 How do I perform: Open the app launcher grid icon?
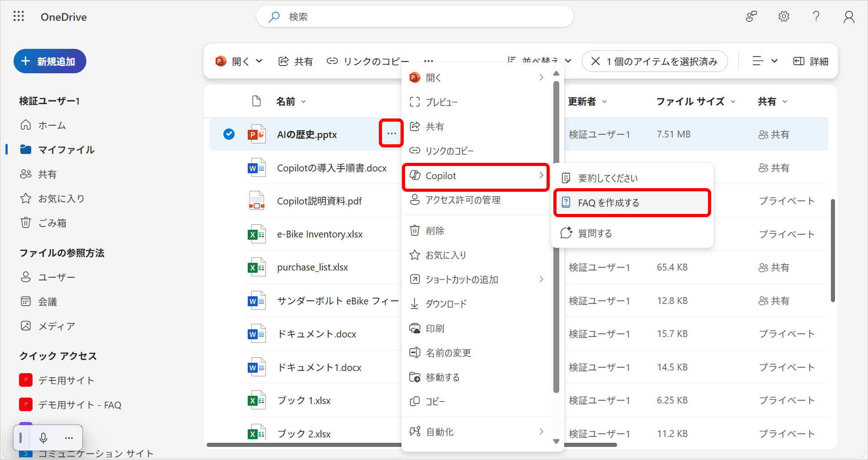(x=19, y=17)
